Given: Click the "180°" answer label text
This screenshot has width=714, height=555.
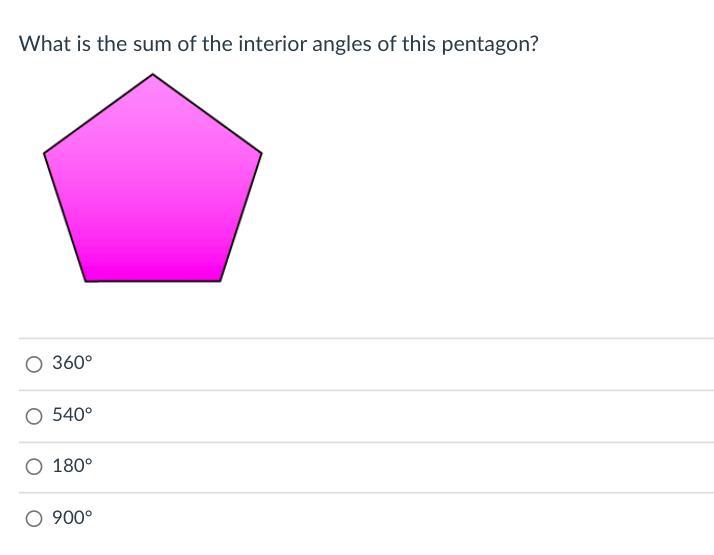Looking at the screenshot, I should [x=72, y=466].
